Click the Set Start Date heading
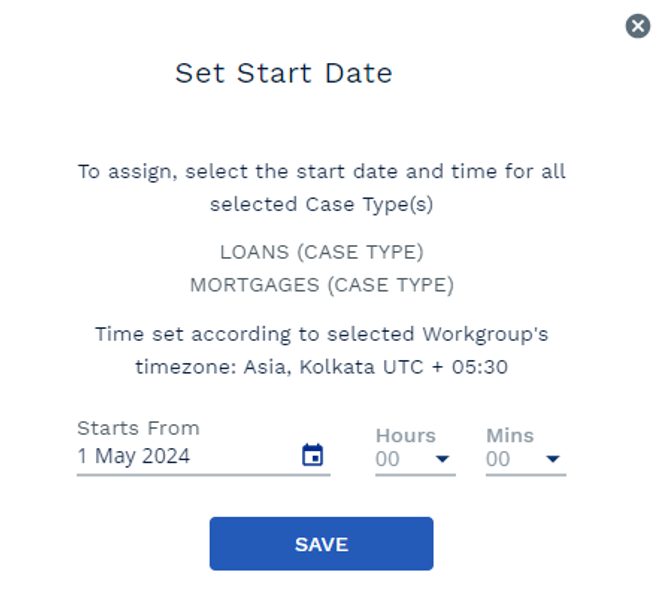This screenshot has width=660, height=603. tap(284, 73)
